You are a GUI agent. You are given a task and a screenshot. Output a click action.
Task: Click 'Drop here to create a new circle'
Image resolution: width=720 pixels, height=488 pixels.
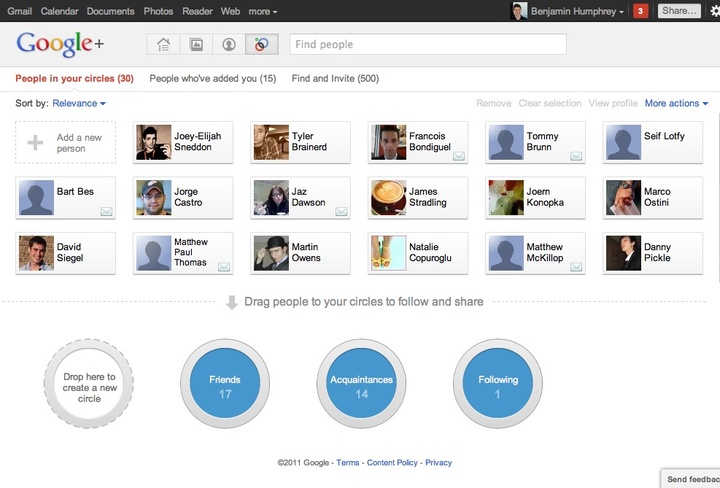click(89, 383)
